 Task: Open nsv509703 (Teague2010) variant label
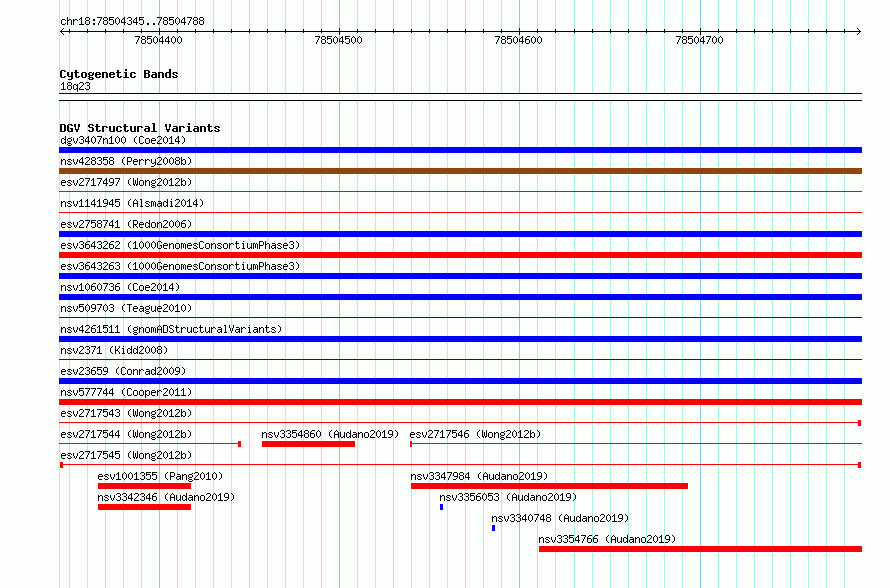point(126,308)
